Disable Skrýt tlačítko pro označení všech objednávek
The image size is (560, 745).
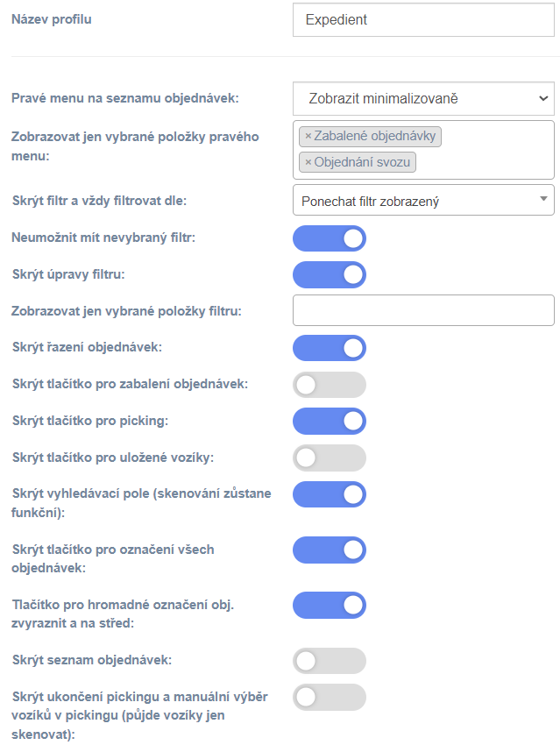[330, 550]
